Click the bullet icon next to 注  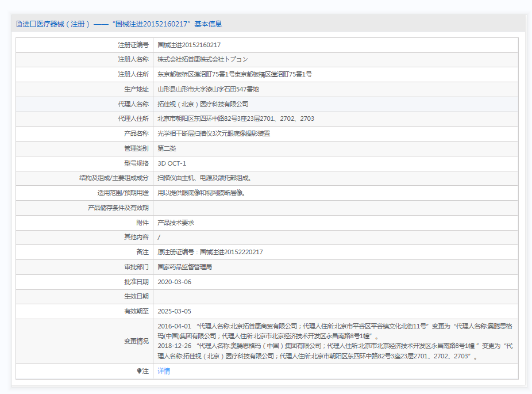pos(139,371)
